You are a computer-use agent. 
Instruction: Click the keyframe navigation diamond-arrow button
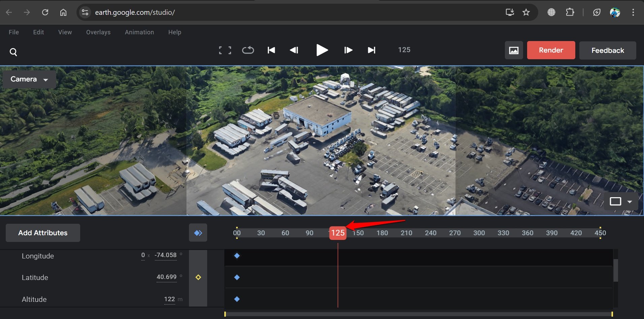pyautogui.click(x=198, y=233)
